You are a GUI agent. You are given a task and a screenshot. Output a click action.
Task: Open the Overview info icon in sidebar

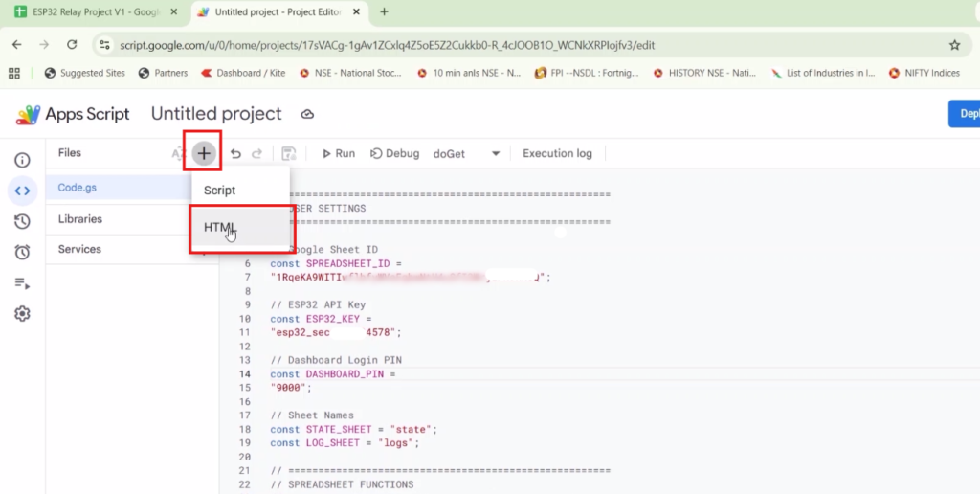click(23, 160)
